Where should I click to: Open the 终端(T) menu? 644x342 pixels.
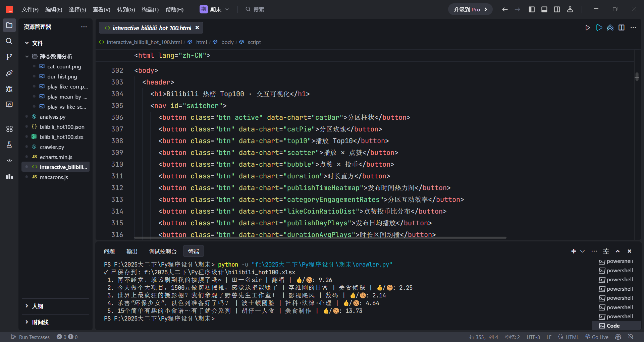[150, 9]
